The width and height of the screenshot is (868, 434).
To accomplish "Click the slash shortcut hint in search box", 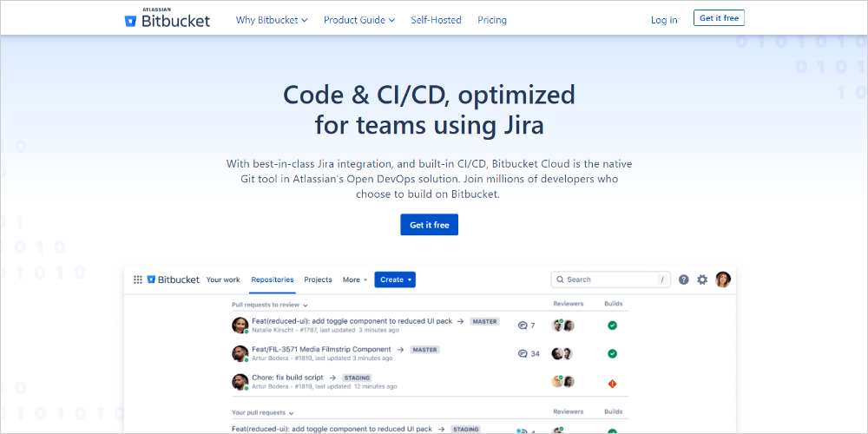I will point(661,279).
